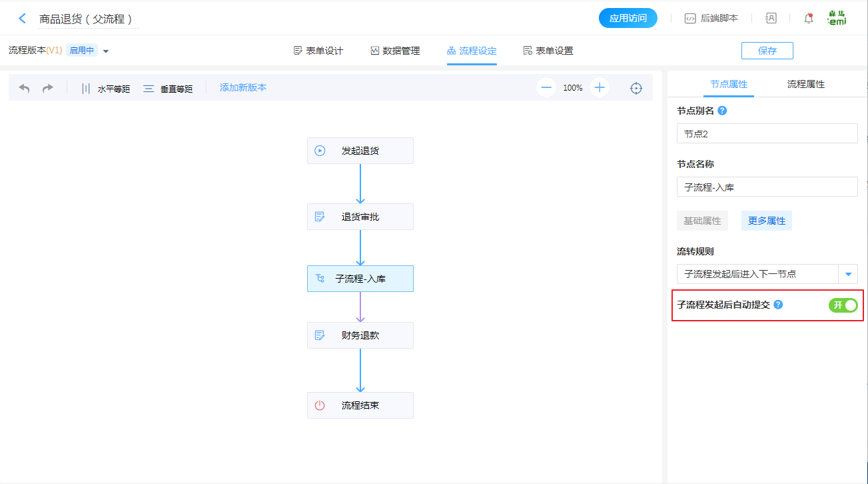868x484 pixels.
Task: Click help icon beside 节点别名
Action: tap(722, 111)
